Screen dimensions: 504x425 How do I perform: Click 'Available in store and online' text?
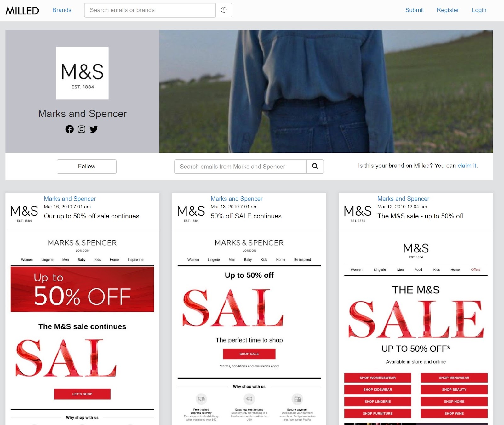416,362
